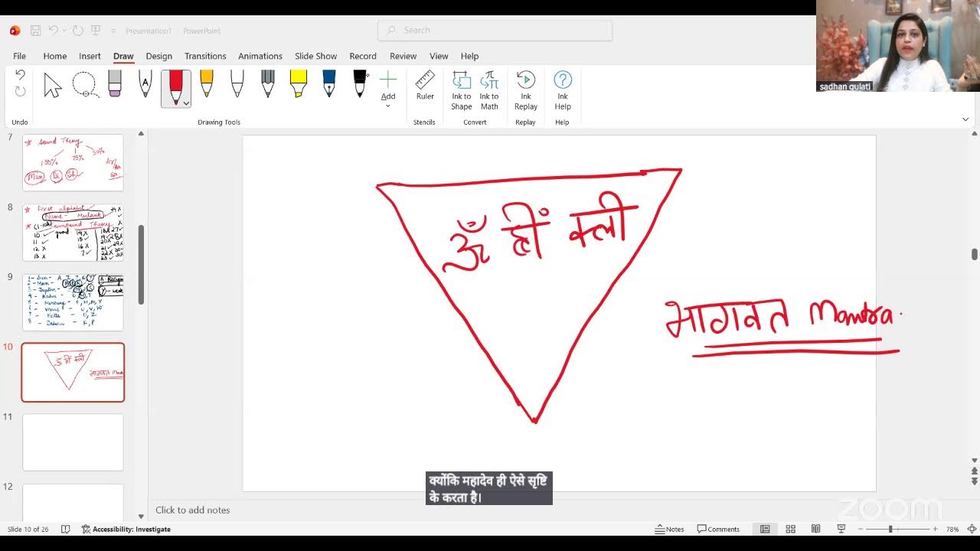Switch to Animations tab

(260, 56)
